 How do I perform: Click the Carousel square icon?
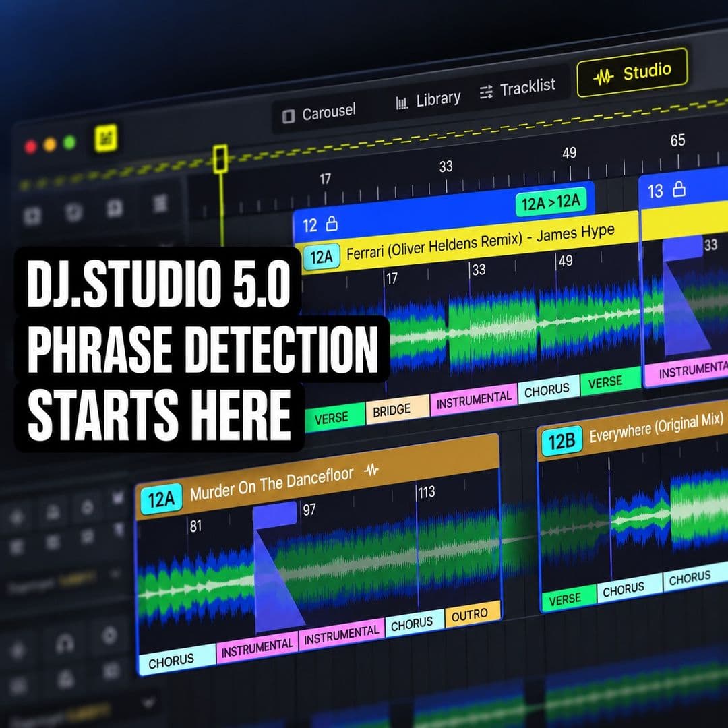click(x=289, y=116)
